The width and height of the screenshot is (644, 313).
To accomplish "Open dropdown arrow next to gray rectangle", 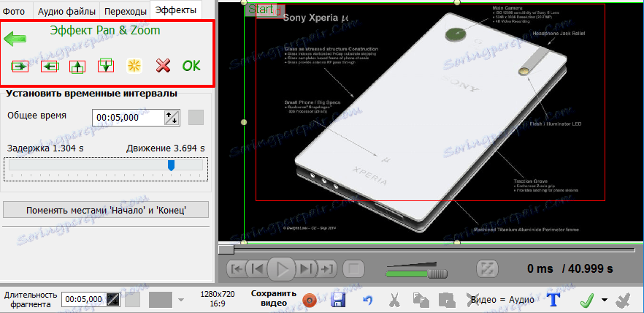I will point(181,300).
